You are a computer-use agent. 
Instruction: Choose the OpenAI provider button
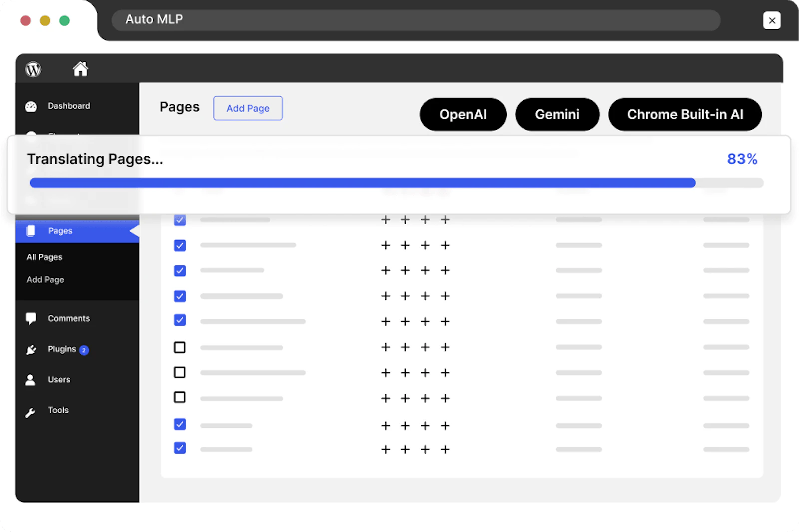coord(463,114)
